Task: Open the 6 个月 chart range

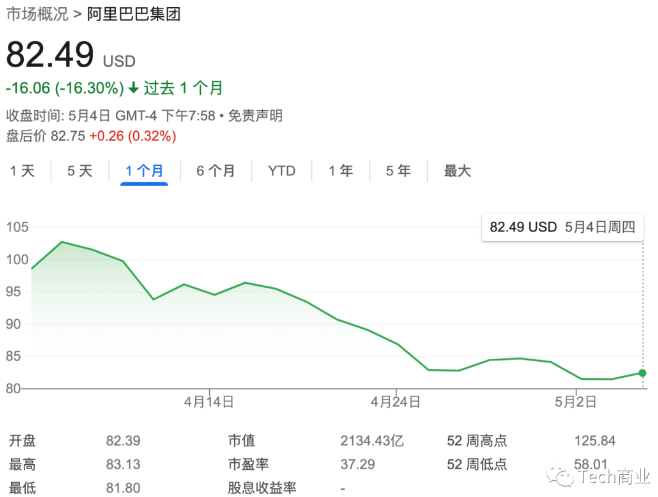Action: point(215,171)
